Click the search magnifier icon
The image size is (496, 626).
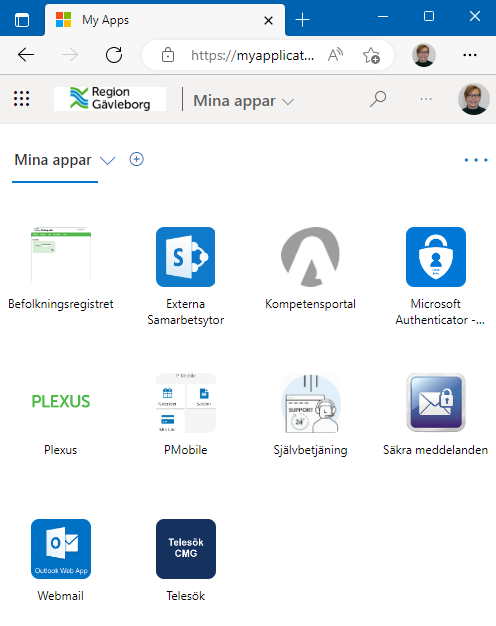378,99
